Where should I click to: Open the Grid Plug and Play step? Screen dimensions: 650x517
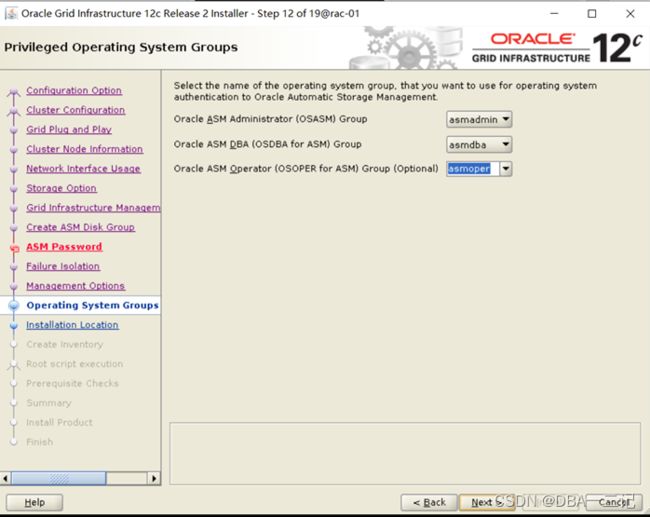click(69, 129)
